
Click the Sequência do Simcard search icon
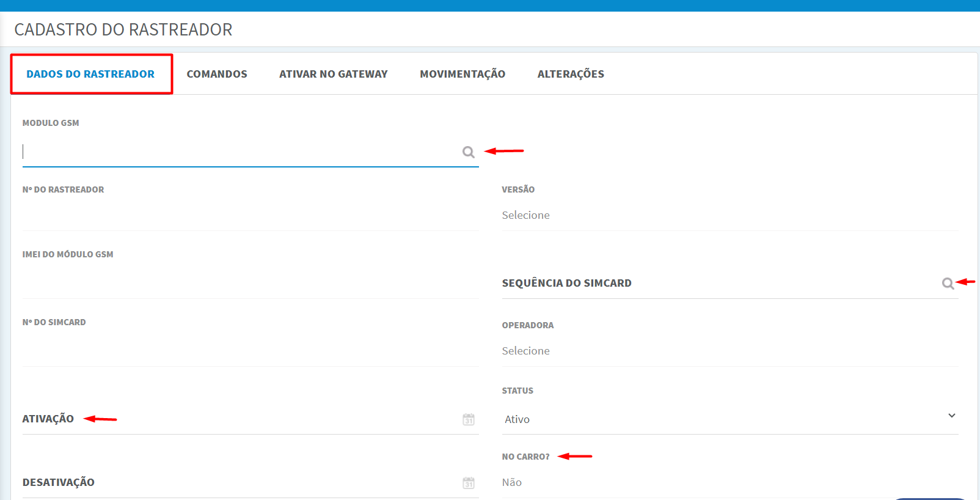948,284
